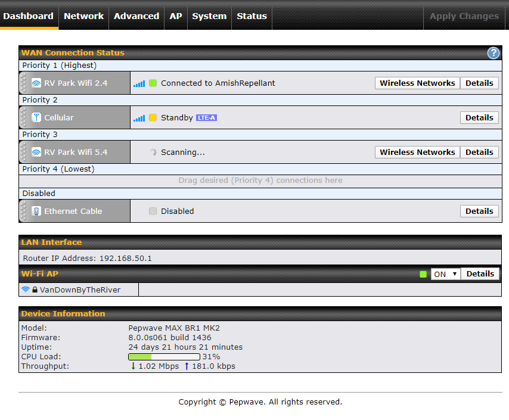Click green Wi-Fi AP status indicator

(x=423, y=274)
